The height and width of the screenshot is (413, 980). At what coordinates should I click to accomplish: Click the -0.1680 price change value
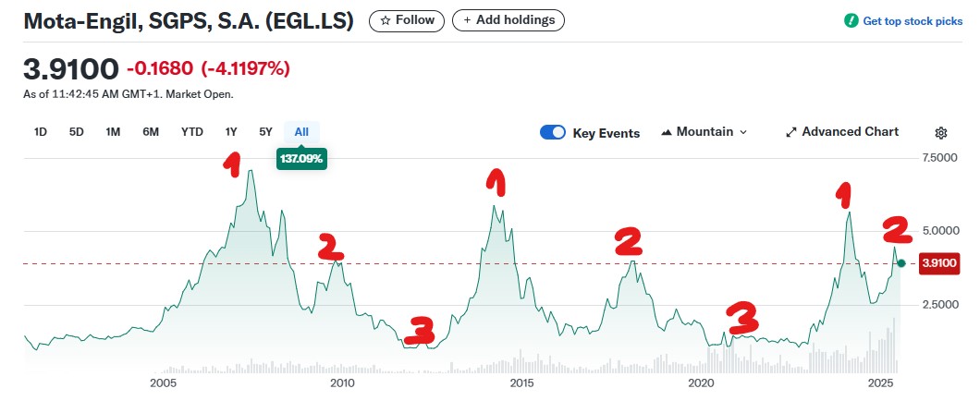pos(160,68)
